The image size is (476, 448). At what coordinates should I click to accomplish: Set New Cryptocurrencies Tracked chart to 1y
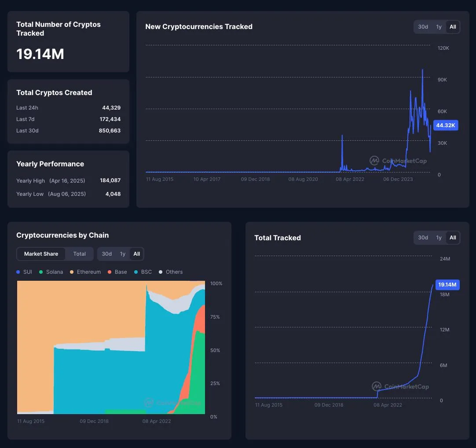(439, 27)
